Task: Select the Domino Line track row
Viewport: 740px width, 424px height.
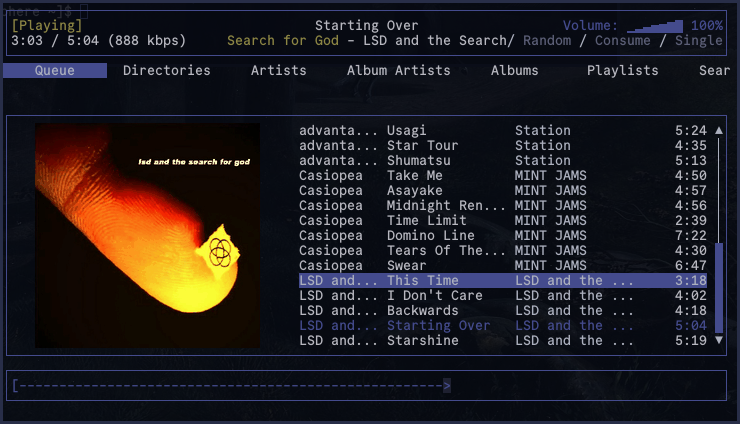Action: [x=503, y=236]
